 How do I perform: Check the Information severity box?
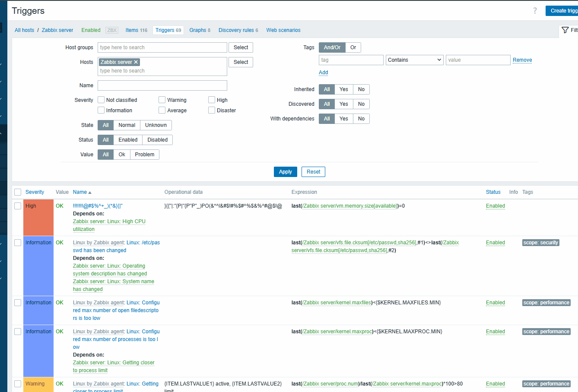(101, 110)
